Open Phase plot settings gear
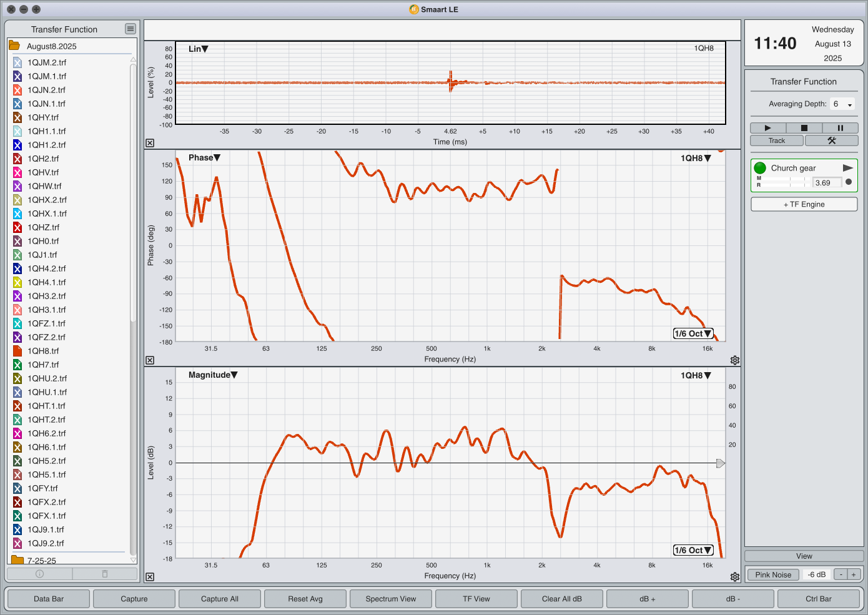 click(735, 360)
